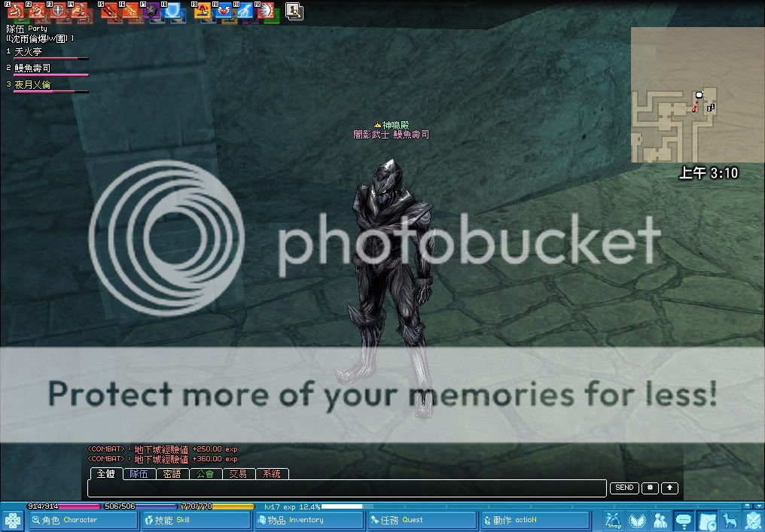The width and height of the screenshot is (765, 532).
Task: Click the hotkey bar settings icon
Action: tap(294, 11)
